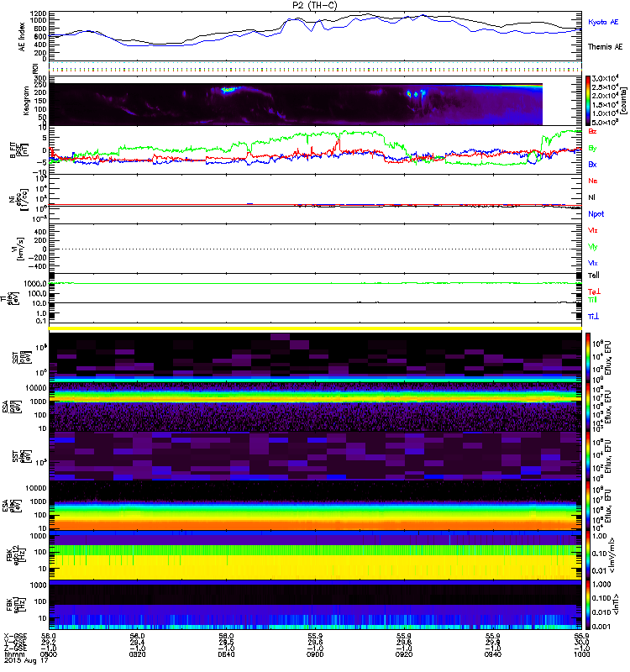
Task: Click the <|nT|> color bar unit label
Action: [617, 605]
